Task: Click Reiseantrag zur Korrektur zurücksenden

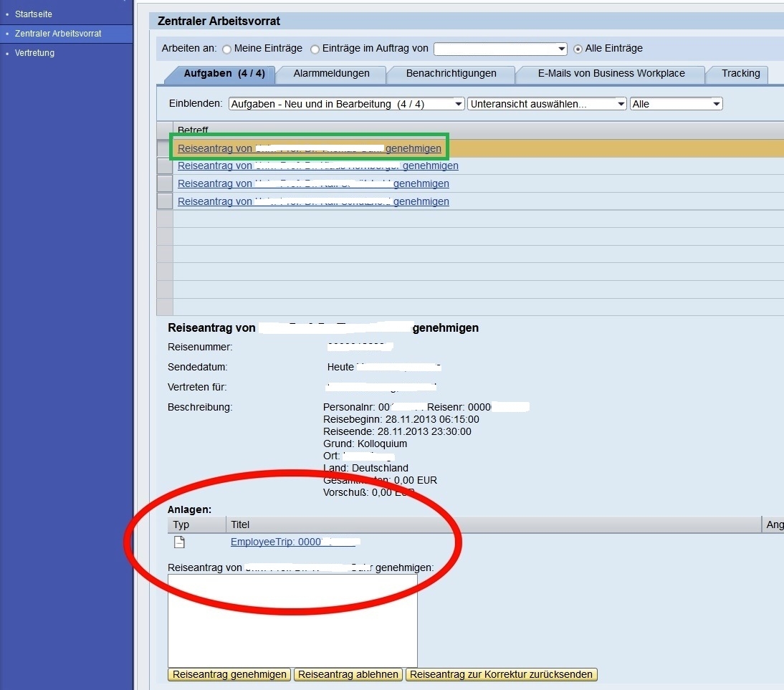Action: point(501,674)
